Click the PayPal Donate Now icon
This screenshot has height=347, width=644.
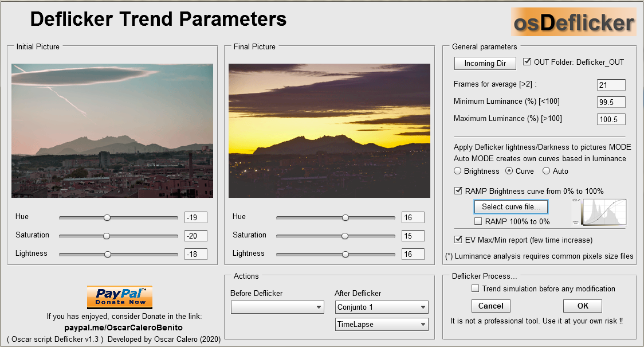pyautogui.click(x=120, y=297)
